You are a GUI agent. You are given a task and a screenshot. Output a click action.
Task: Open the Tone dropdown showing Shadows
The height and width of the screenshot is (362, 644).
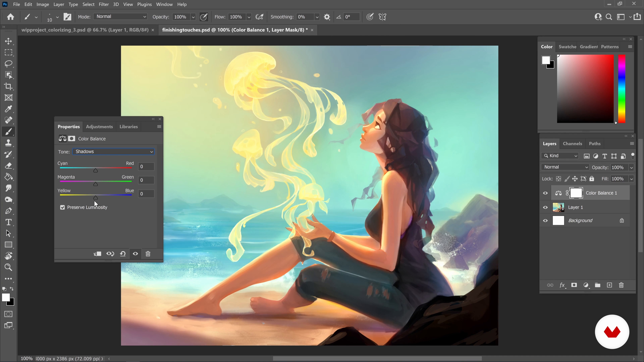click(114, 152)
